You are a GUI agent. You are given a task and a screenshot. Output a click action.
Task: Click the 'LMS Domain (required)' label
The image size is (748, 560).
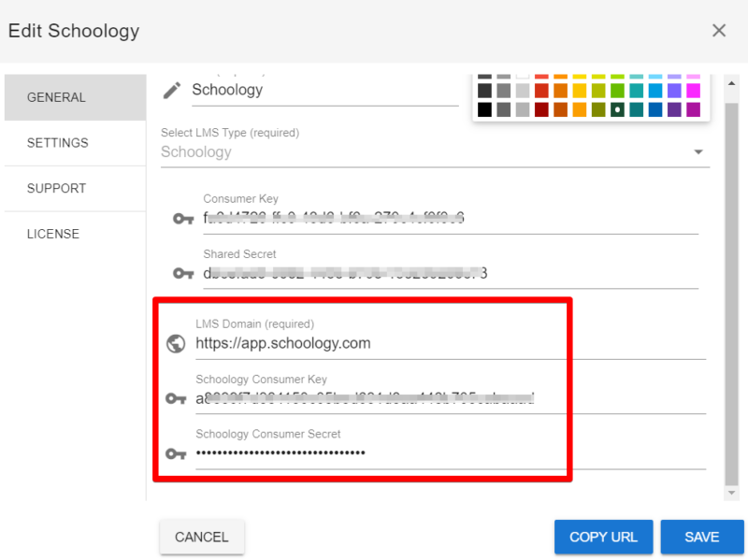coord(254,323)
